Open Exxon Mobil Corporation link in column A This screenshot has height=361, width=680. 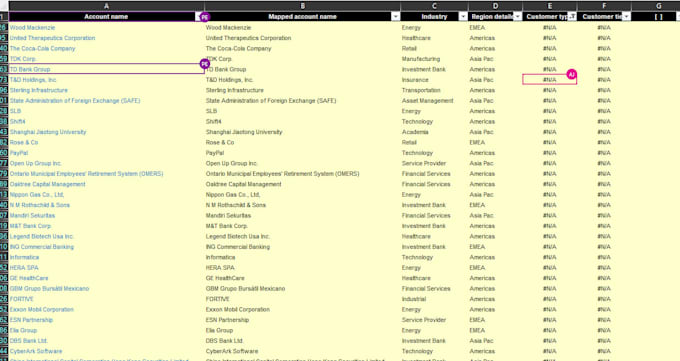tap(42, 309)
